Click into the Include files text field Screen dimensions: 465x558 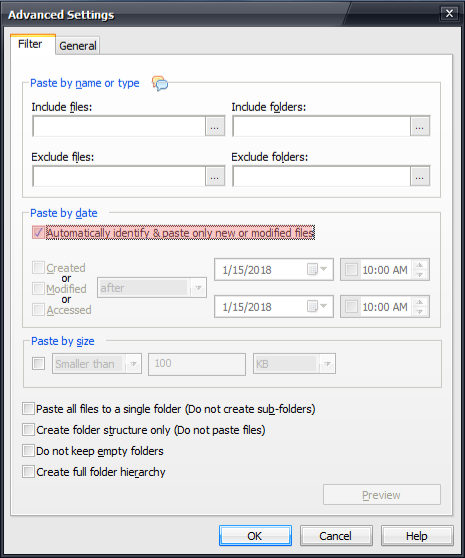[x=119, y=126]
